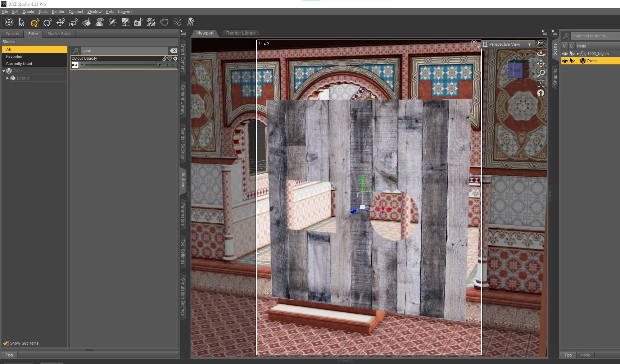Switch to the Render Library tab
This screenshot has width=620, height=364.
240,33
